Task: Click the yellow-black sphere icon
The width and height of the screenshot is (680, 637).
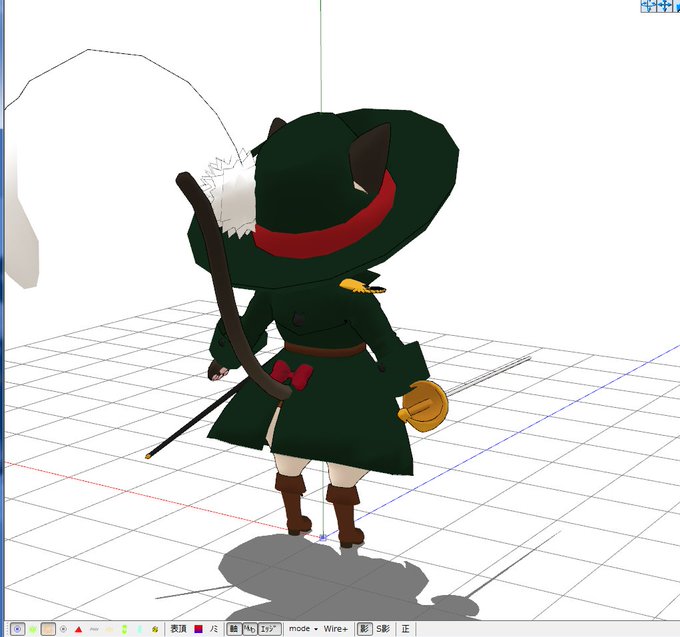Action: click(155, 629)
